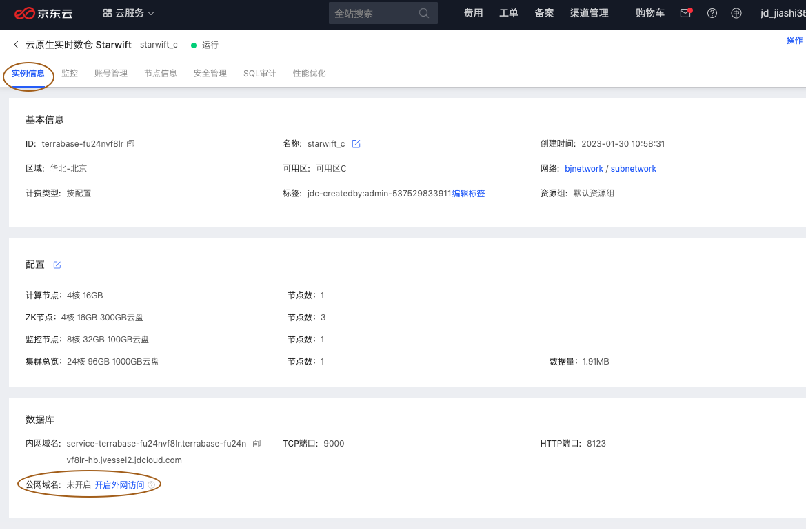
Task: Click the language globe icon
Action: click(736, 13)
